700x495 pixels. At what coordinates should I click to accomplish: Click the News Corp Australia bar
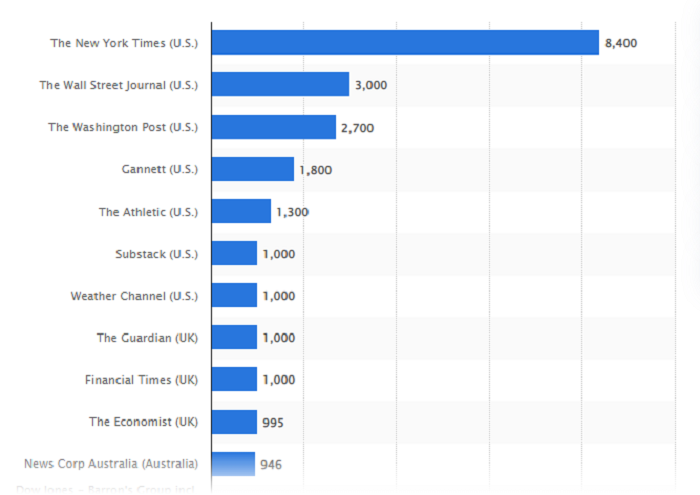pos(233,463)
